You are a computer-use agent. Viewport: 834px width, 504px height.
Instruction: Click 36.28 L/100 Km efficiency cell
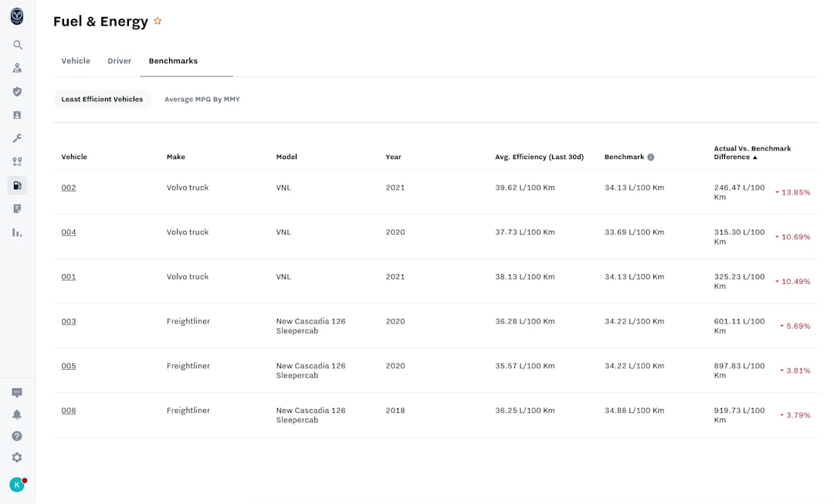tap(525, 322)
